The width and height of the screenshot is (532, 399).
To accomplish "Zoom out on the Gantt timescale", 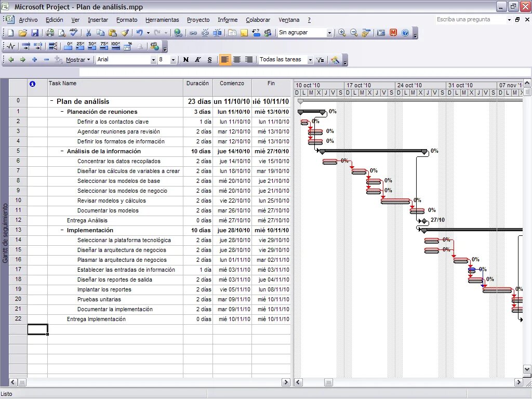I will pos(354,33).
